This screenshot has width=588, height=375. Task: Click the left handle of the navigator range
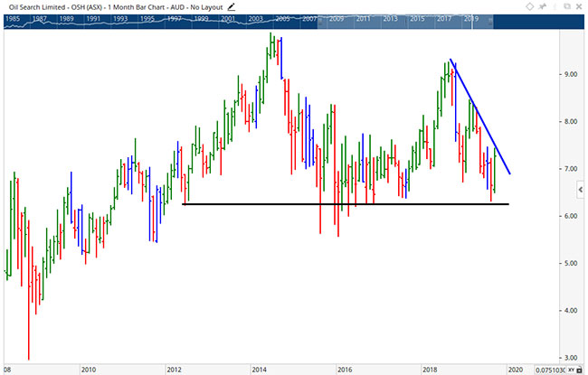point(319,22)
